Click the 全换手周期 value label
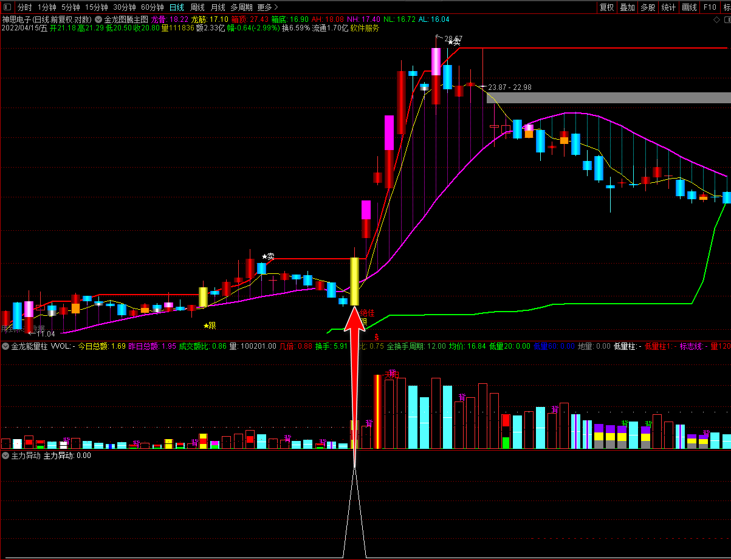Viewport: 731px width, 560px height. point(416,346)
